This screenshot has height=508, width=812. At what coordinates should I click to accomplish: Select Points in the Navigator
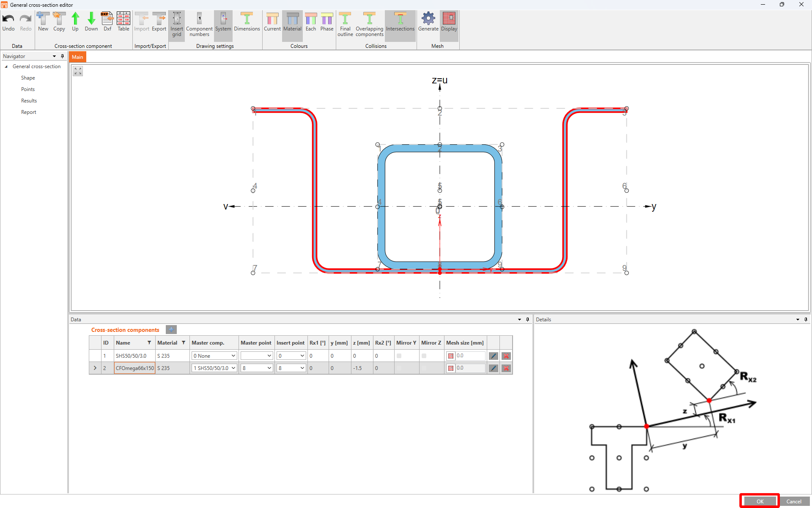pos(28,89)
